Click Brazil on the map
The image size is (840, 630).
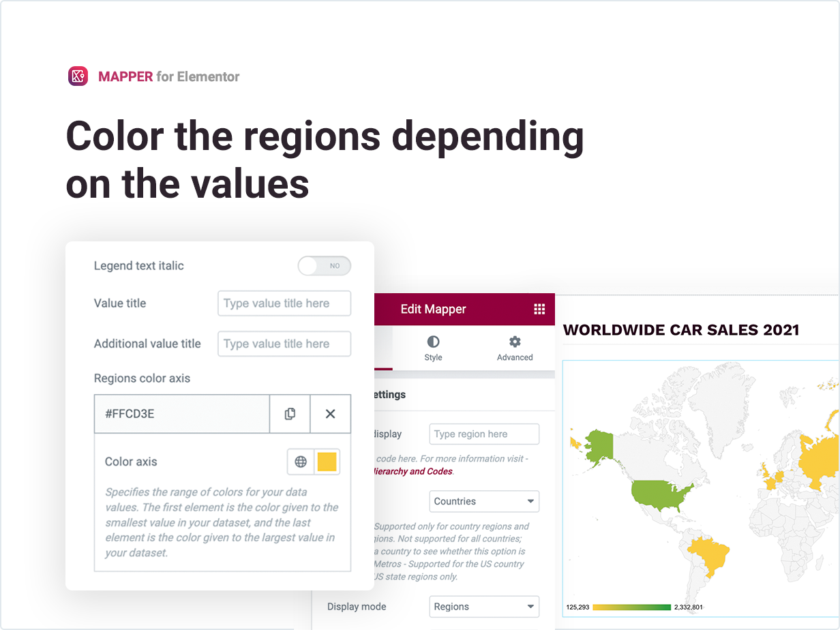coord(709,557)
